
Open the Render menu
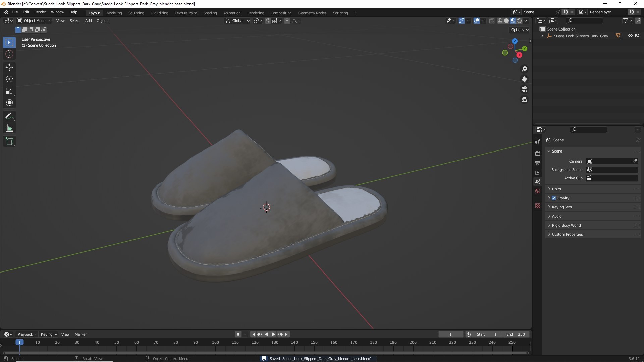coord(40,12)
